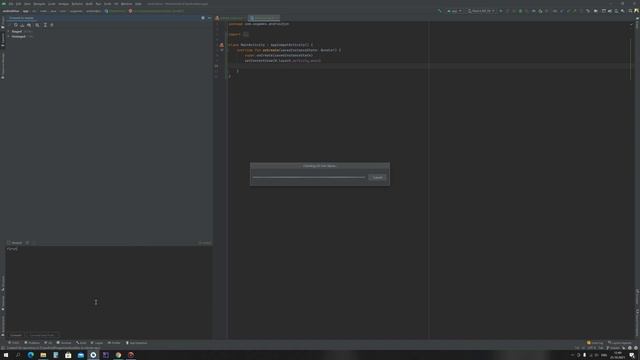Open the Window menu
640x360 pixels.
127,4
